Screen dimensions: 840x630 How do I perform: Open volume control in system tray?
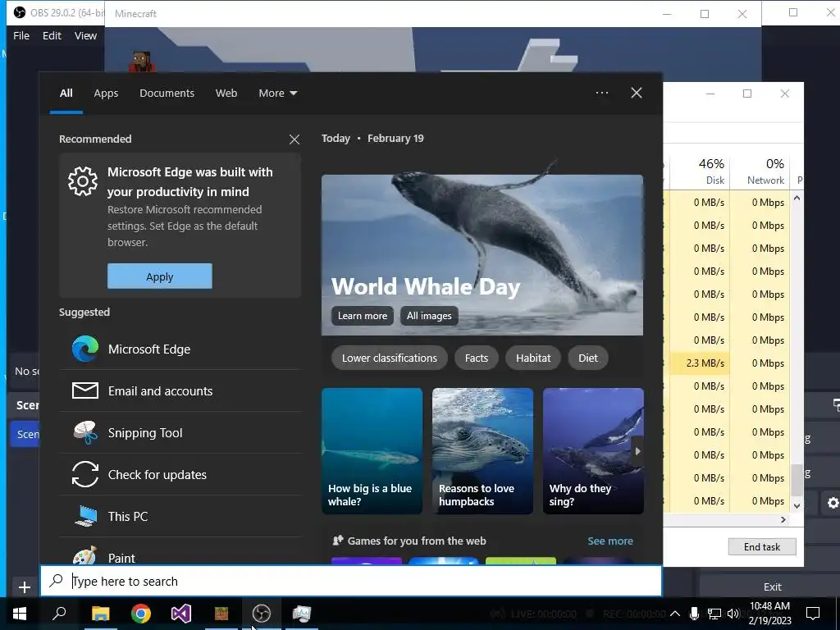[x=733, y=614]
